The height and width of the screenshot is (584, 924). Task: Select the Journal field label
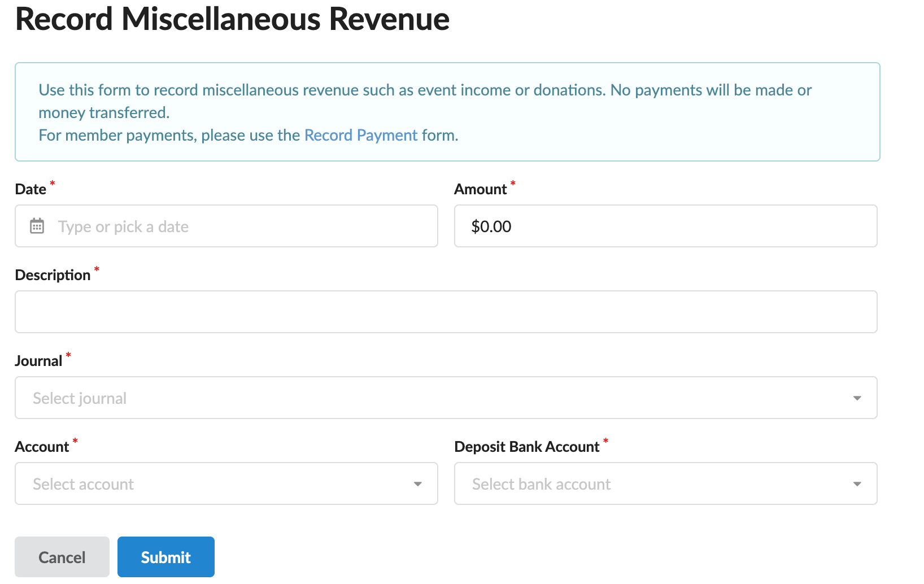38,361
